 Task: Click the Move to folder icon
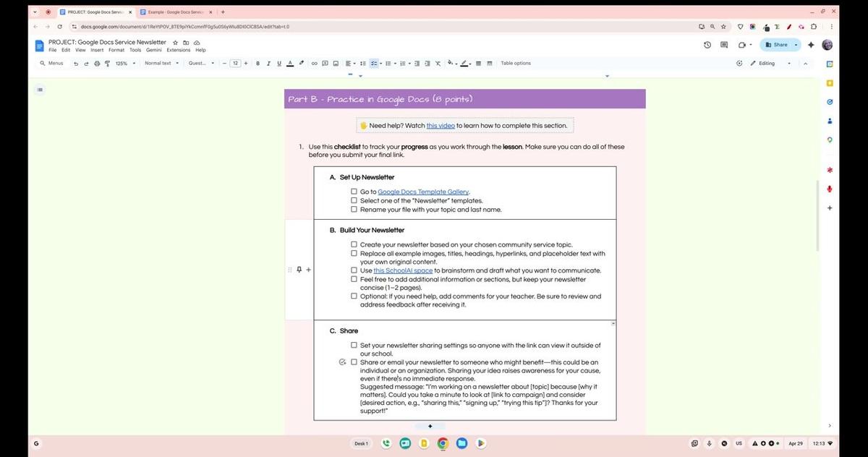click(186, 43)
